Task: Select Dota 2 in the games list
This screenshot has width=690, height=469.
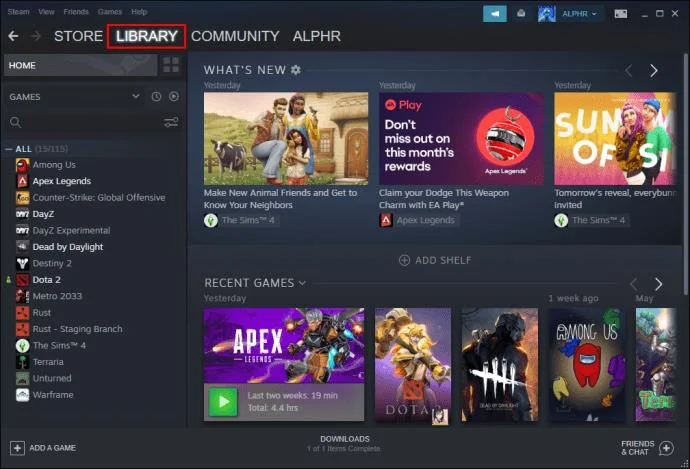Action: point(46,279)
